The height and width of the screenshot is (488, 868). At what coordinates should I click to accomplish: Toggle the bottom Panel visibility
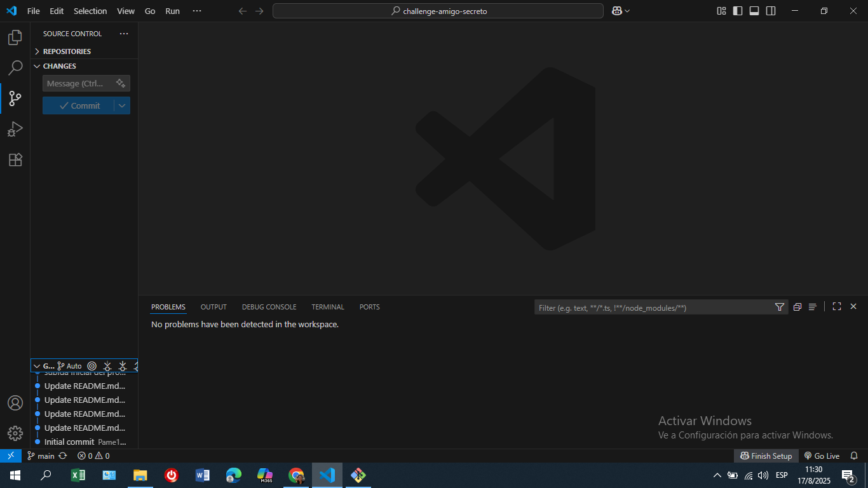click(754, 11)
